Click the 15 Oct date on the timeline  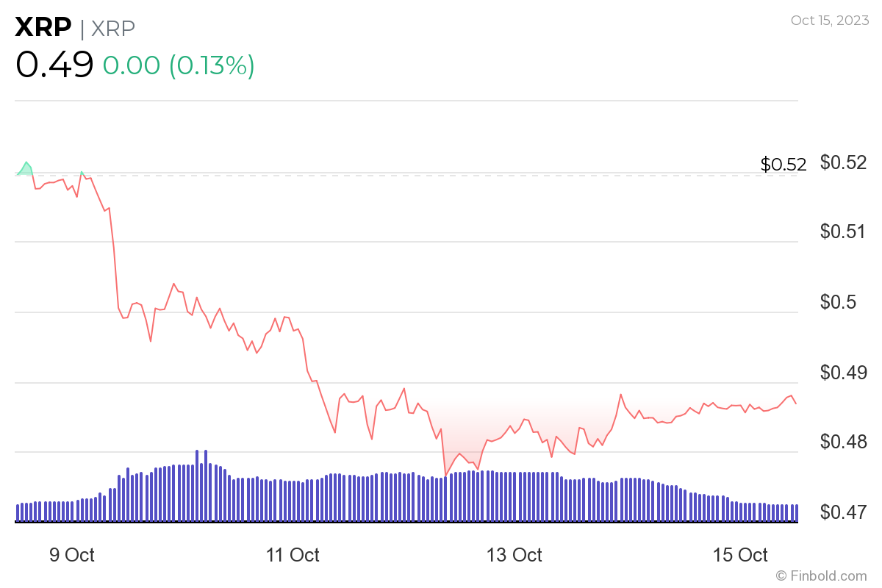(x=736, y=556)
